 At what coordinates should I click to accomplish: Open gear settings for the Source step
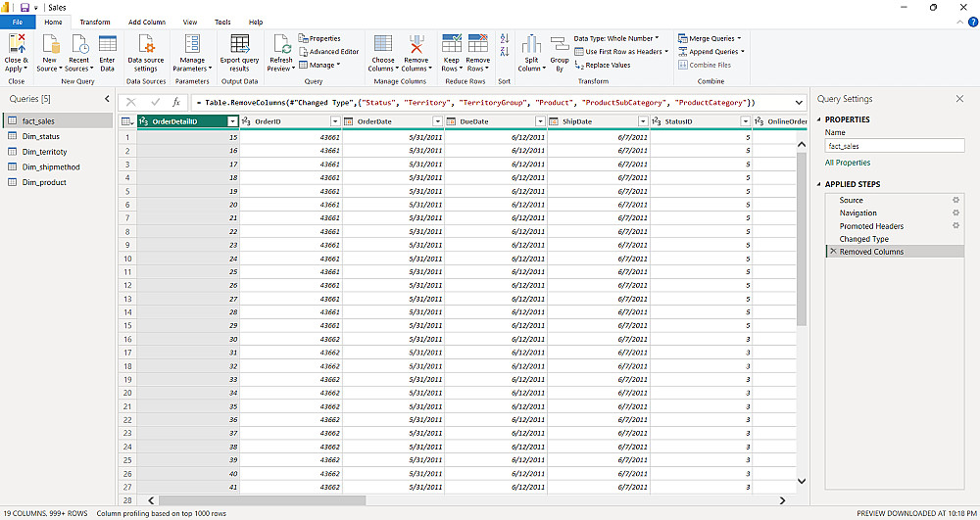[x=955, y=200]
